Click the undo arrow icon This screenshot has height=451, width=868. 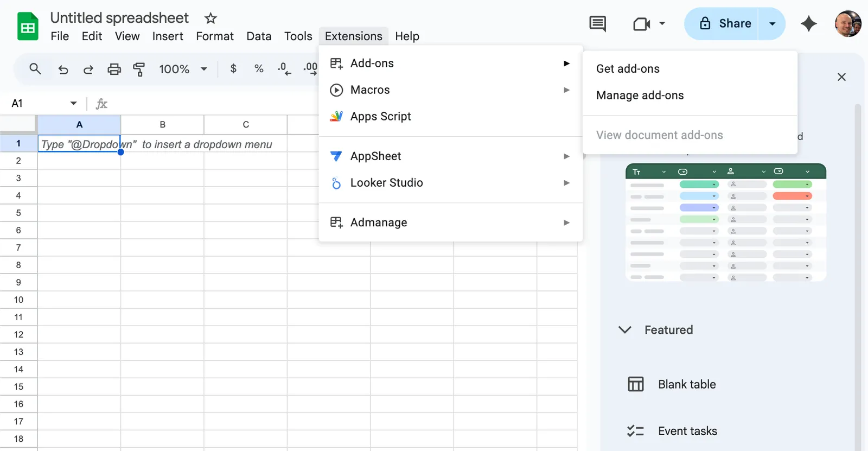click(63, 69)
